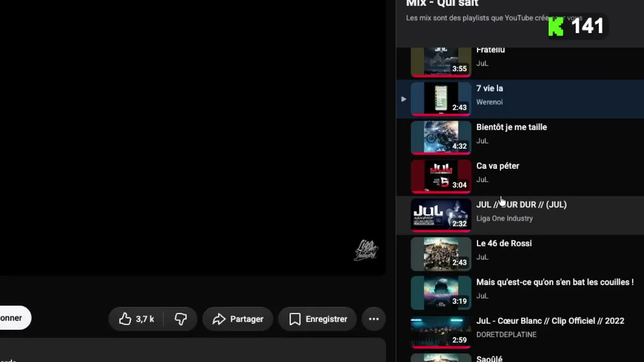Open the Fratellu video thumbnail
The image size is (644, 362).
point(441,61)
